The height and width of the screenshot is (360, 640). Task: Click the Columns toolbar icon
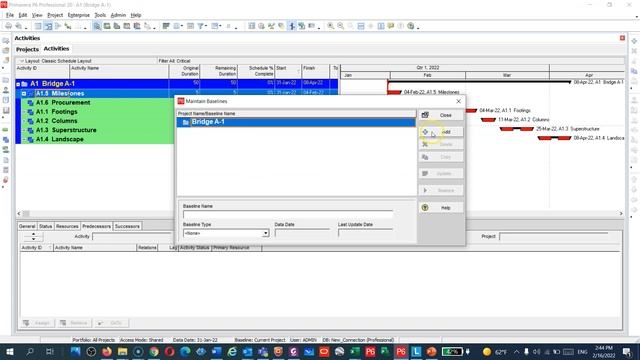click(177, 26)
